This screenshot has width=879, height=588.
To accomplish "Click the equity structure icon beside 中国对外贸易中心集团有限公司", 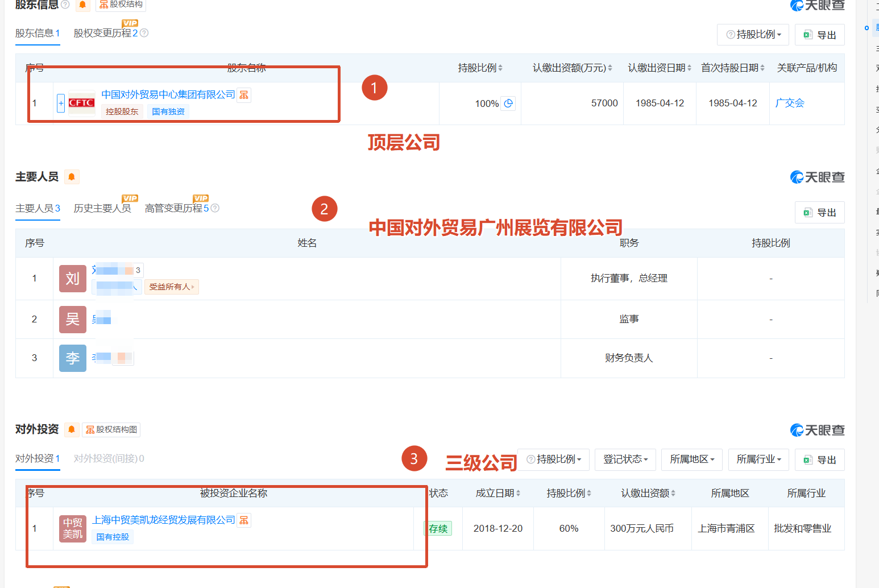I will click(x=244, y=94).
